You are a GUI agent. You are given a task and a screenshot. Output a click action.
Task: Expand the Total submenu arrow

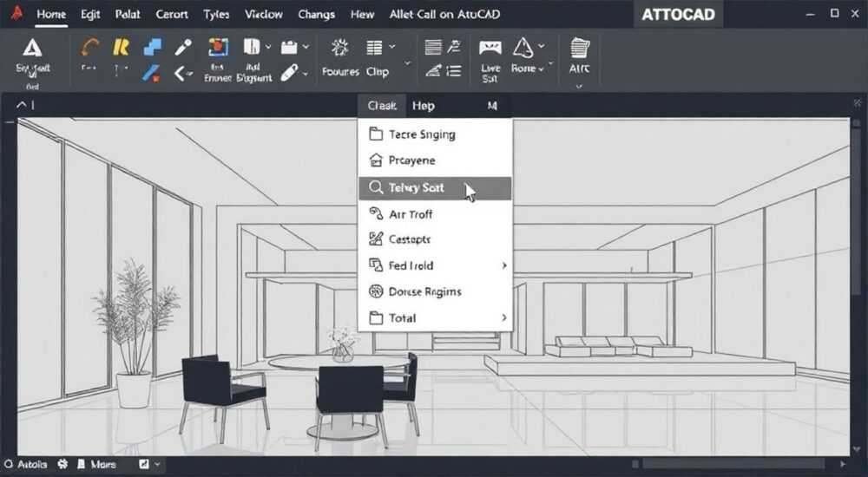click(503, 317)
